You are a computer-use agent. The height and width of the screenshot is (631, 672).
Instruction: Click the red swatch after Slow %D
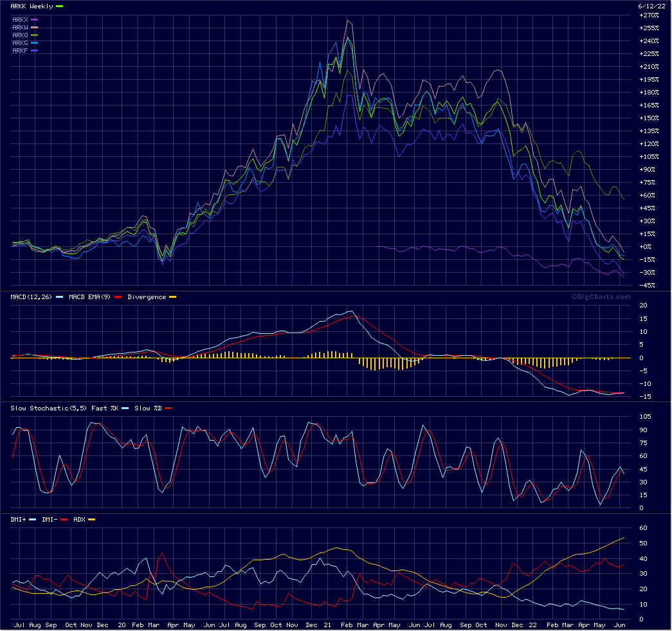coord(168,408)
